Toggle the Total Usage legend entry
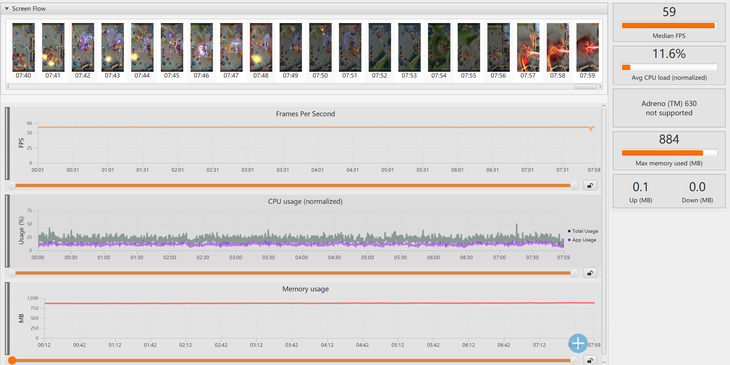 click(583, 231)
